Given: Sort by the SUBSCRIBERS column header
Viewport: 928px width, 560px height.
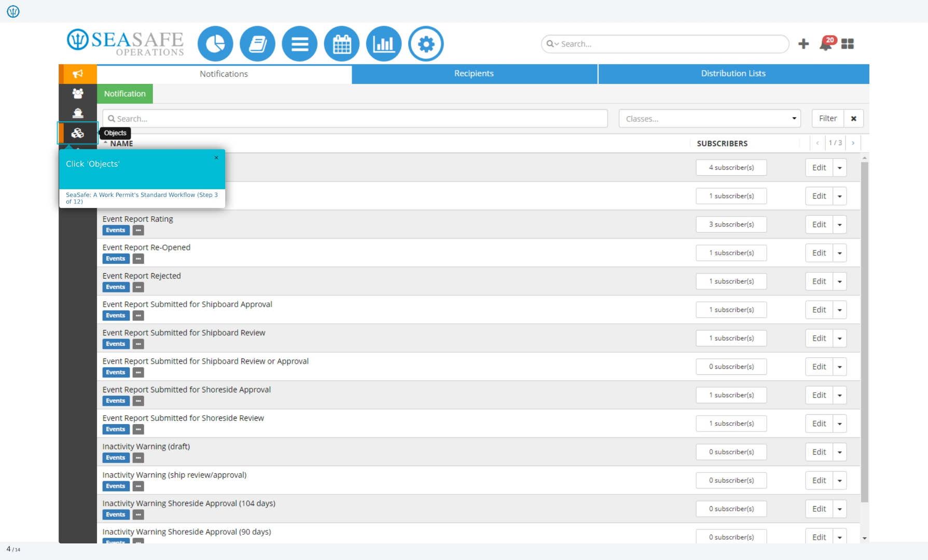Looking at the screenshot, I should pos(722,144).
